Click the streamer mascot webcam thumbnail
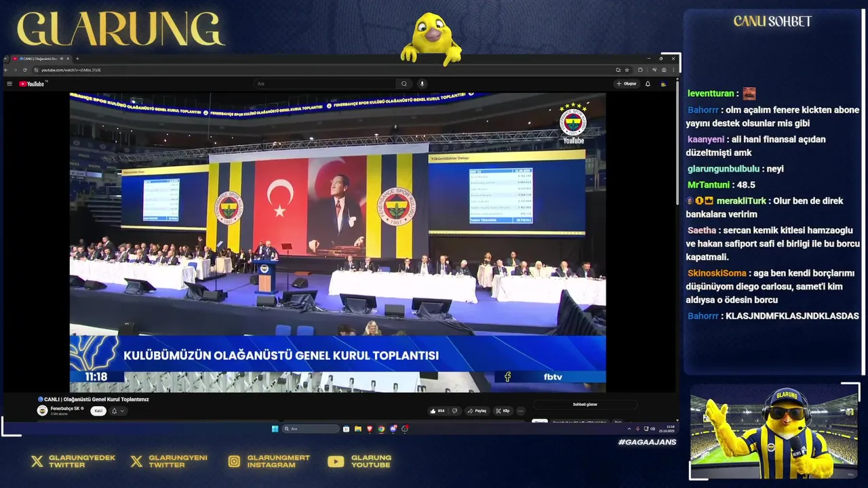The image size is (868, 488). [774, 431]
